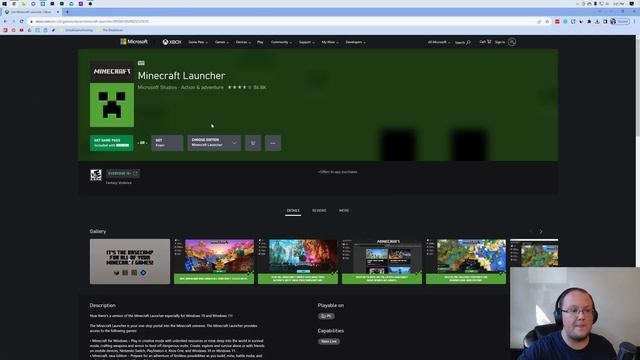Expand the Games menu

coord(222,42)
